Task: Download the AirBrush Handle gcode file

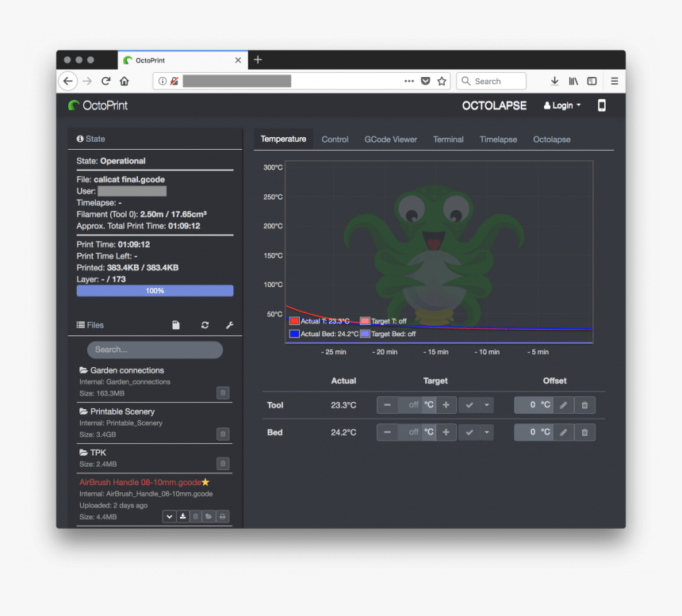Action: coord(182,517)
